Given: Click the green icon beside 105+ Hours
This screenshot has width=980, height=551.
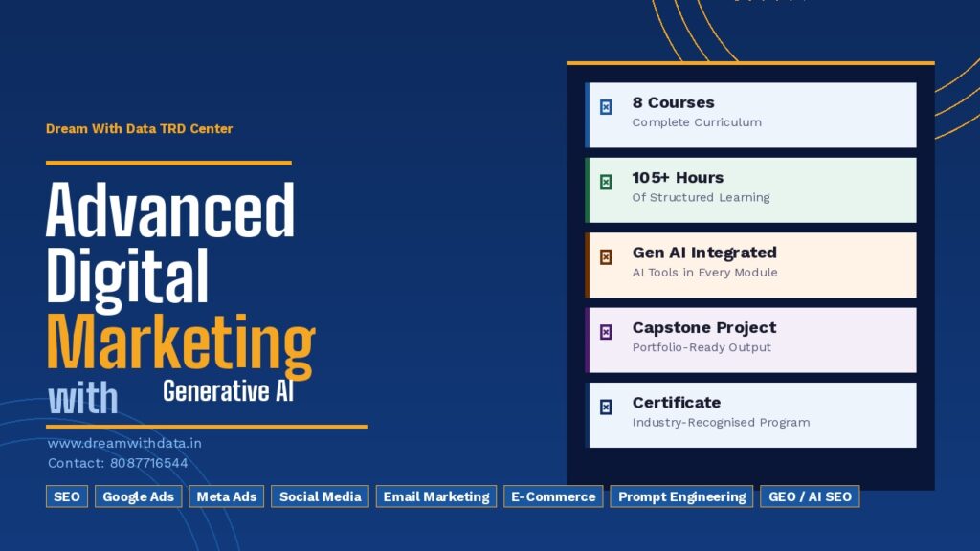Looking at the screenshot, I should point(606,183).
